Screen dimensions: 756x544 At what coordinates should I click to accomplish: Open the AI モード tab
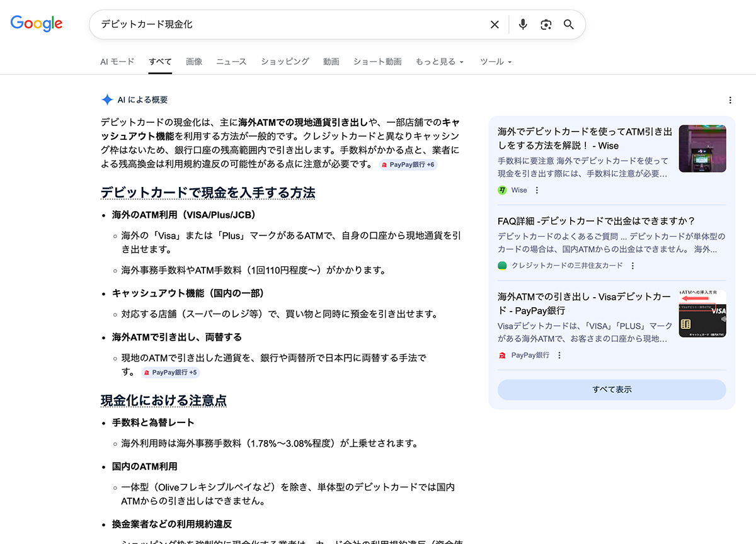click(117, 62)
